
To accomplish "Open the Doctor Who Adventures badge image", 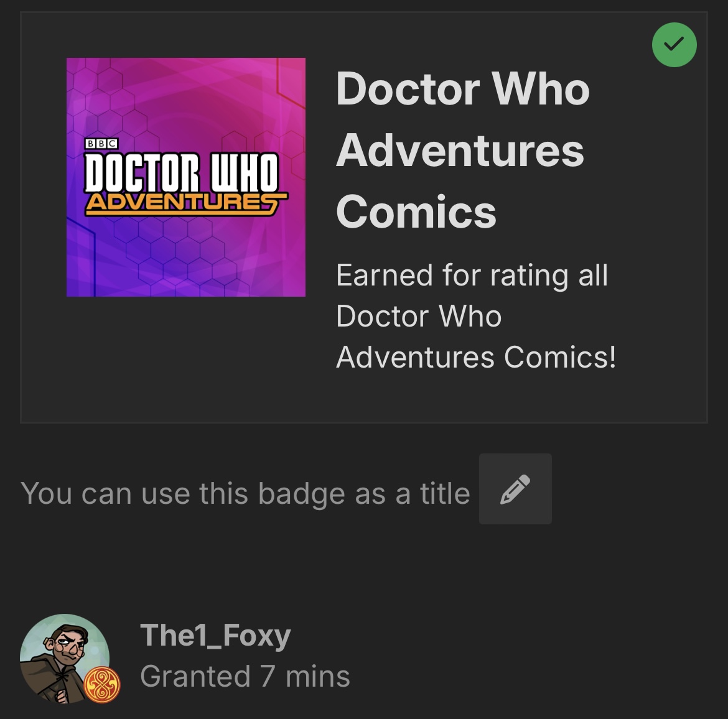I will pyautogui.click(x=185, y=177).
